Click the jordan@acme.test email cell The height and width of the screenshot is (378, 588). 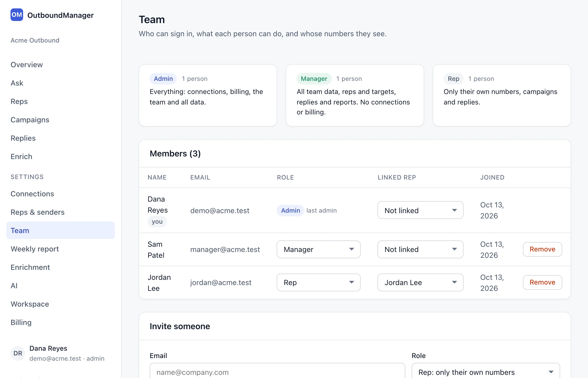pos(221,282)
